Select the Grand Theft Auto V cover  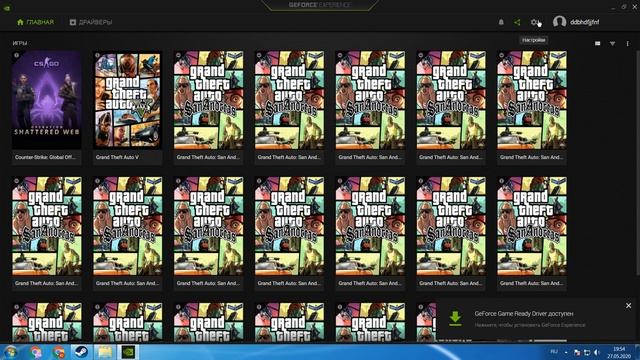(x=127, y=100)
